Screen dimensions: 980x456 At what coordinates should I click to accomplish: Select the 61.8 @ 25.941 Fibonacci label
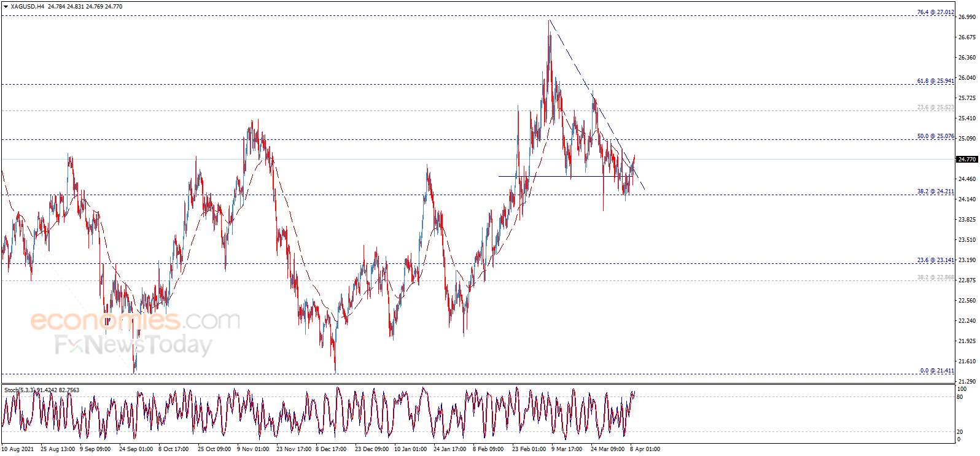coord(935,81)
